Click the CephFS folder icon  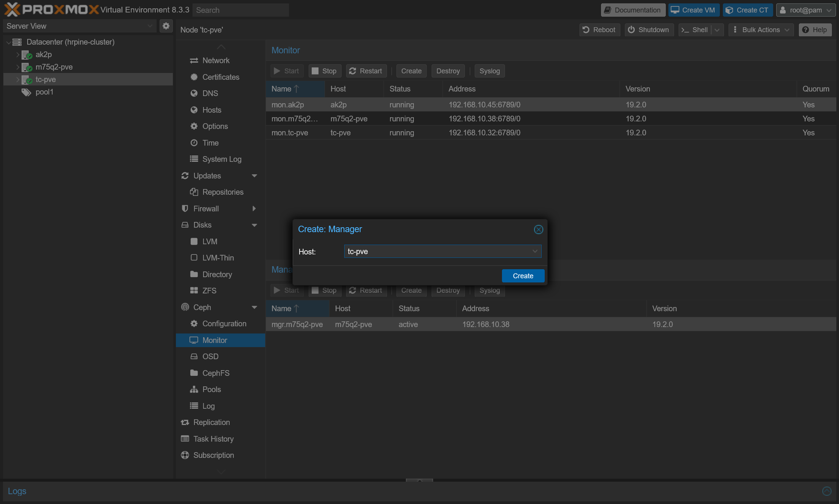(194, 373)
